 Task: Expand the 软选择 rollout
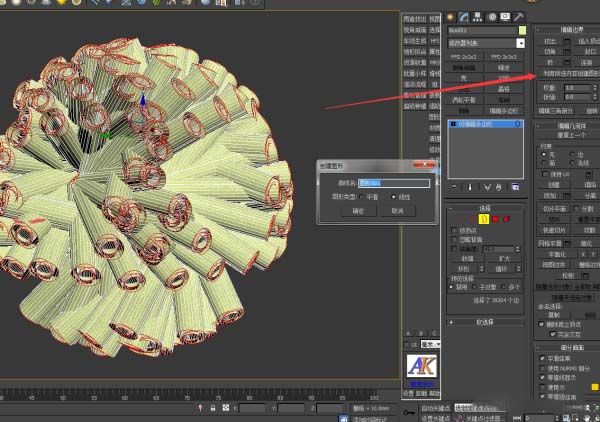pyautogui.click(x=485, y=322)
